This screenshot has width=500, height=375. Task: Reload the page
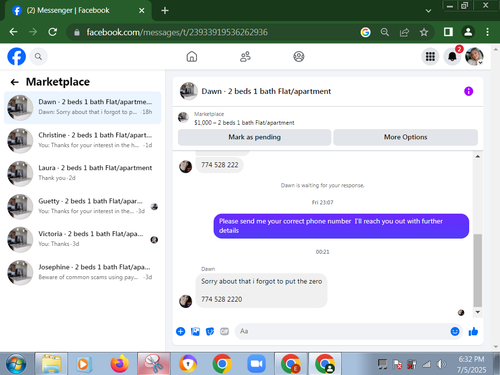(x=53, y=32)
